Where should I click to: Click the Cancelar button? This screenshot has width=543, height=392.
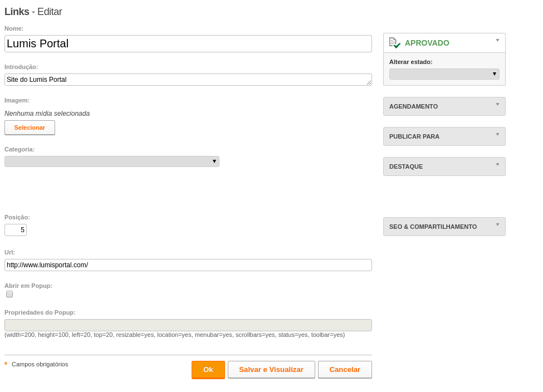point(345,370)
